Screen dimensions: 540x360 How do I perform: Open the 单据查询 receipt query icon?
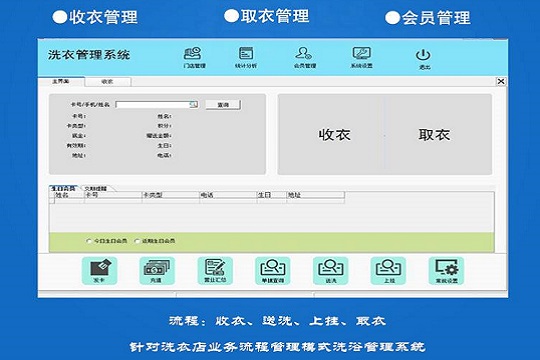point(272,271)
